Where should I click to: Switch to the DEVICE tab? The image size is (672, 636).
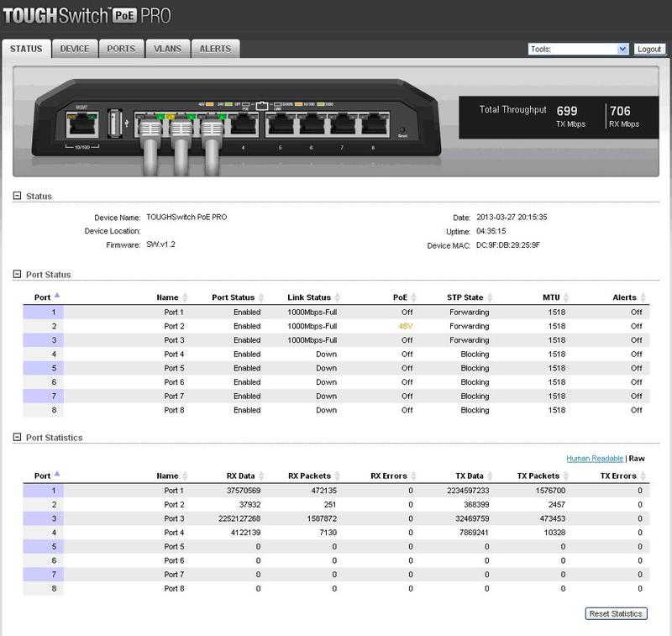[x=76, y=49]
